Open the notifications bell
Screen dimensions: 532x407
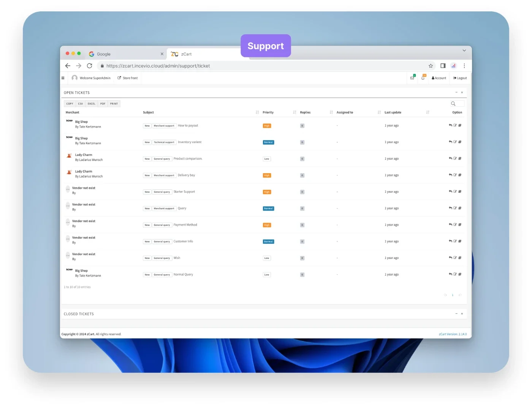(x=423, y=78)
